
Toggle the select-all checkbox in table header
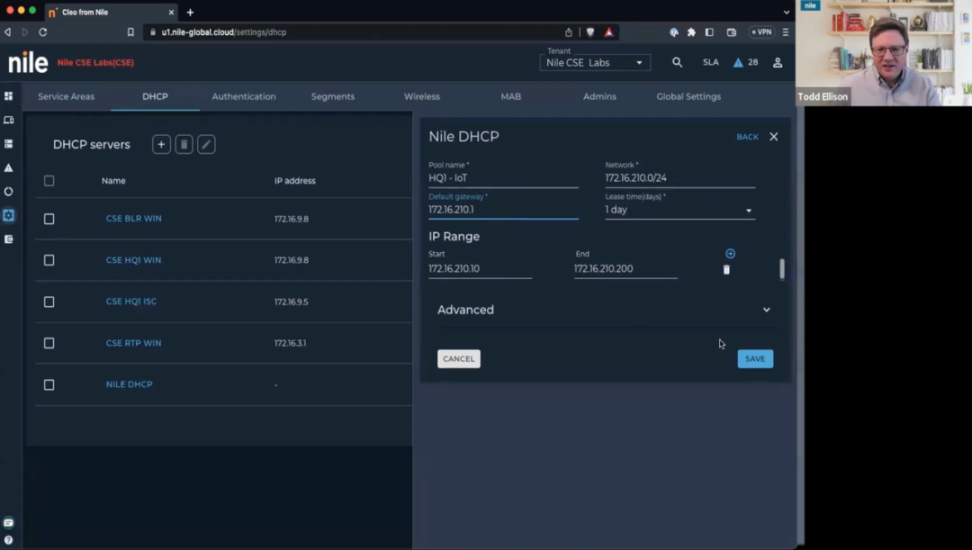point(49,181)
